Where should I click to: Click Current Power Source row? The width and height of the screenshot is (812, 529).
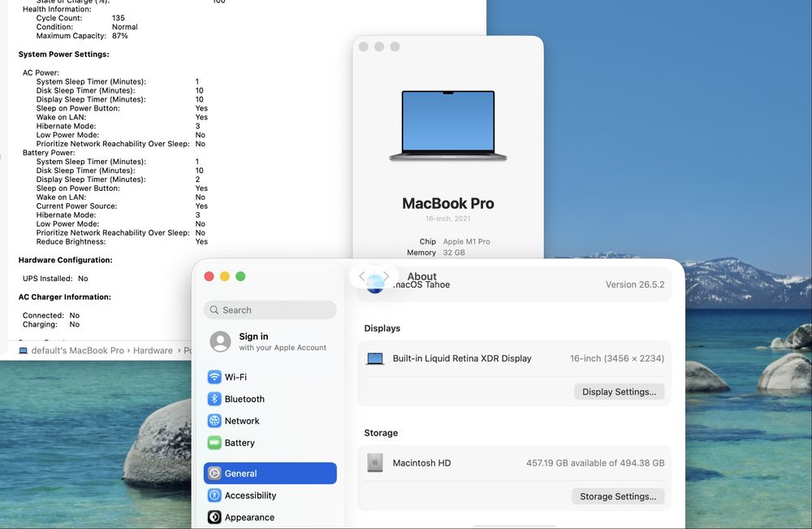pos(122,206)
